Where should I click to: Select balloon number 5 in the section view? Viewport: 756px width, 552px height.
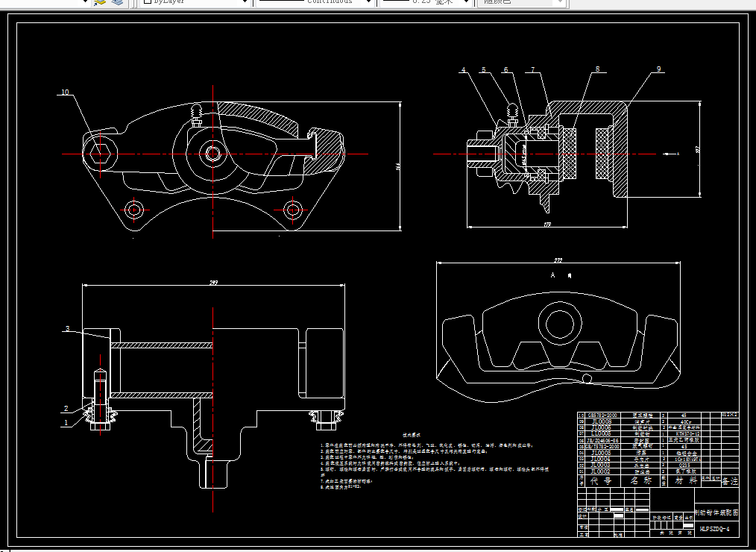(x=484, y=69)
